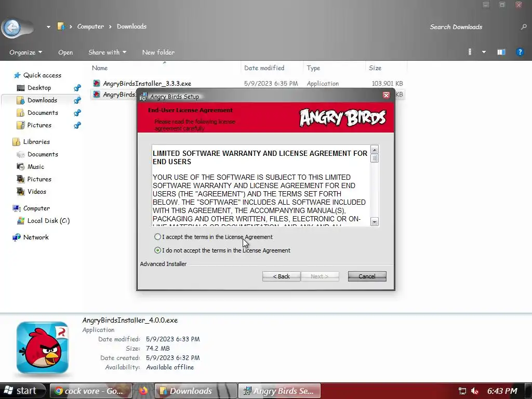Open the start menu
The height and width of the screenshot is (399, 532).
tap(22, 391)
